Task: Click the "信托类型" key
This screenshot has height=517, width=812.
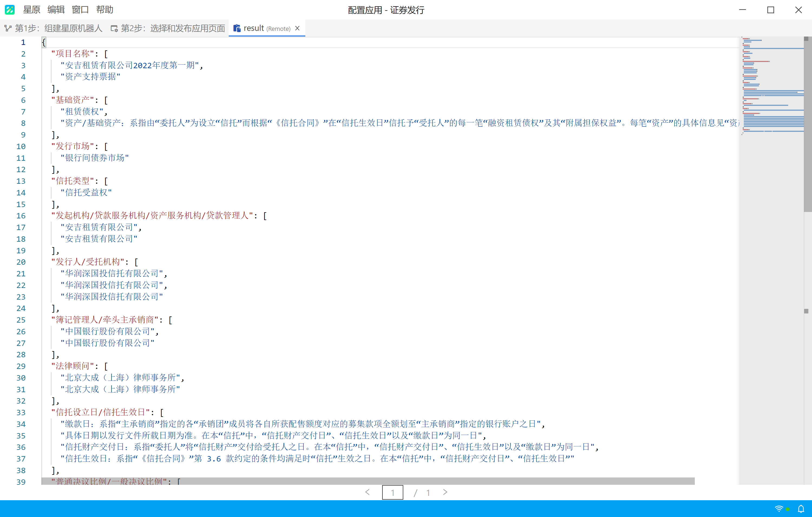Action: click(x=72, y=181)
